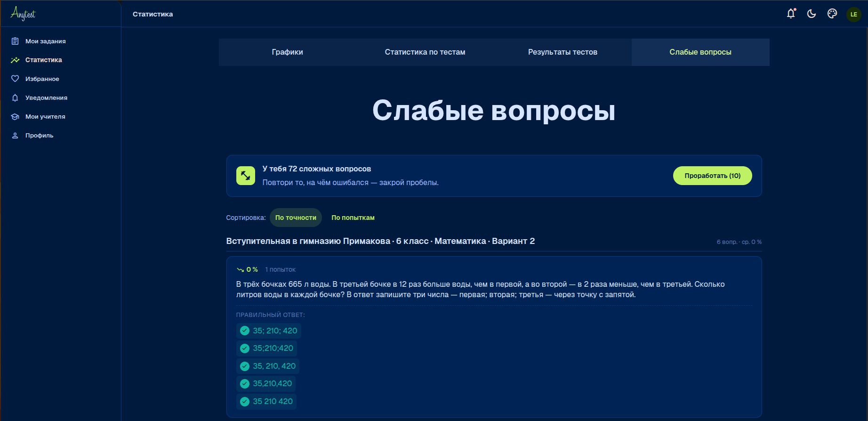The width and height of the screenshot is (868, 421).
Task: Click the question text about трёх бочках
Action: (481, 290)
